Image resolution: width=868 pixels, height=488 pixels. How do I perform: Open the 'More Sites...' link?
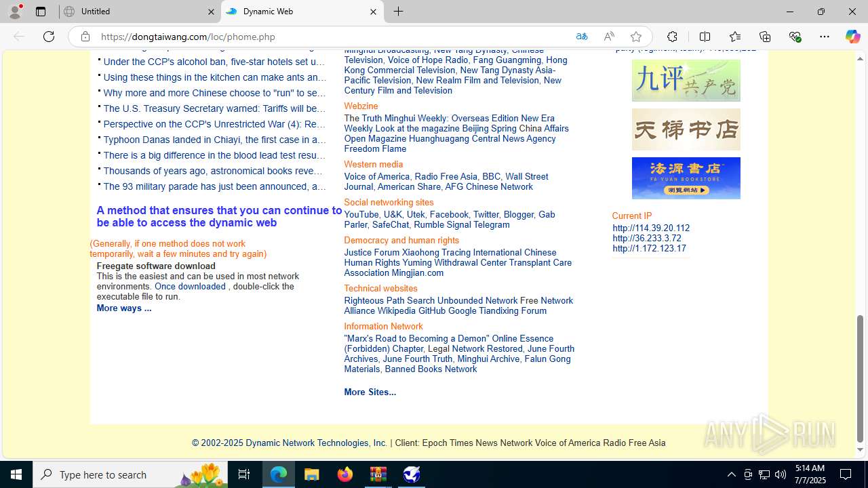click(370, 392)
